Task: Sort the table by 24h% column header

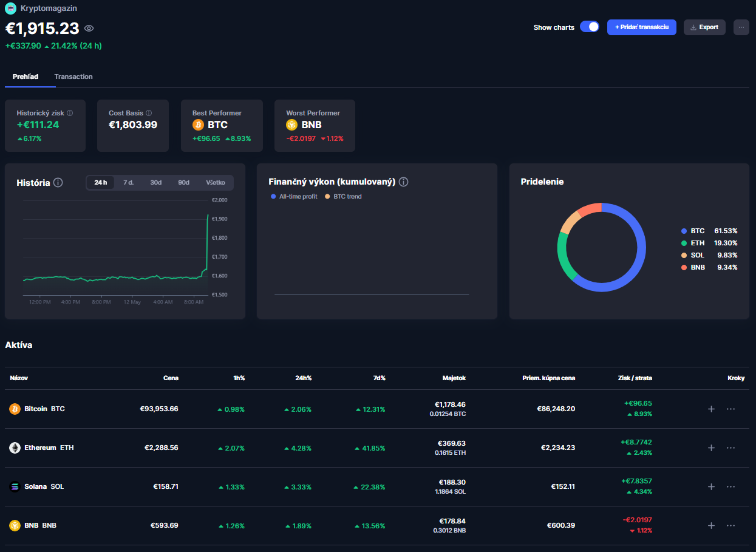Action: pos(303,378)
